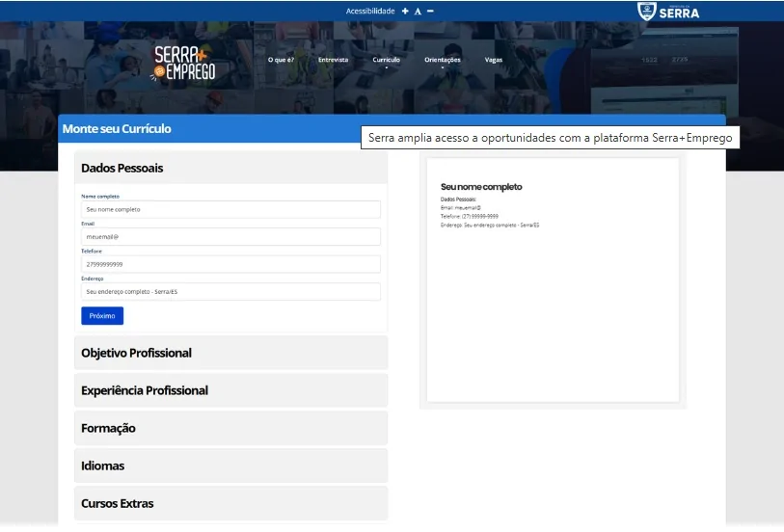
Task: Open the Vagas page link
Action: pos(494,60)
